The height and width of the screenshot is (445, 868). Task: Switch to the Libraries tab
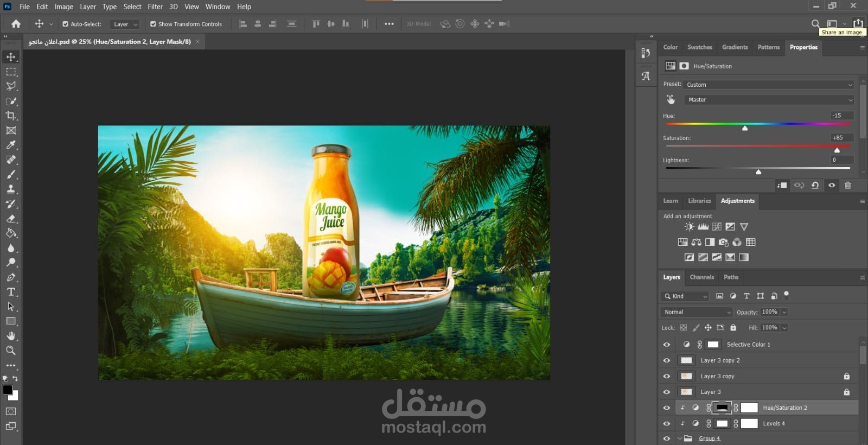(699, 201)
